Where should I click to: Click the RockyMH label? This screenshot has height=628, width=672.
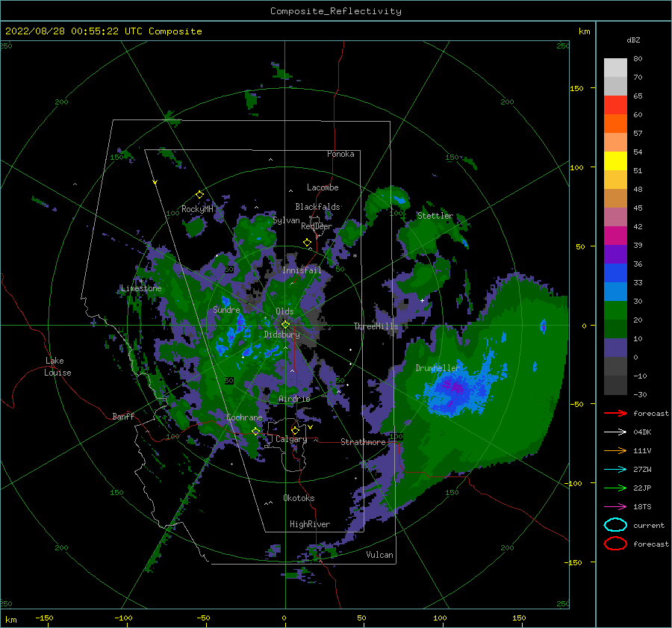pos(197,209)
